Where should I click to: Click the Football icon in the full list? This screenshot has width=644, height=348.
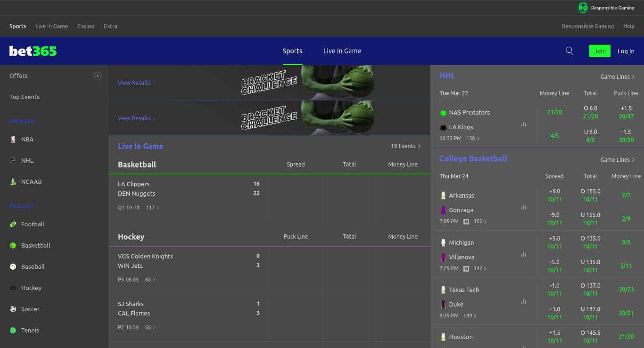[x=13, y=224]
